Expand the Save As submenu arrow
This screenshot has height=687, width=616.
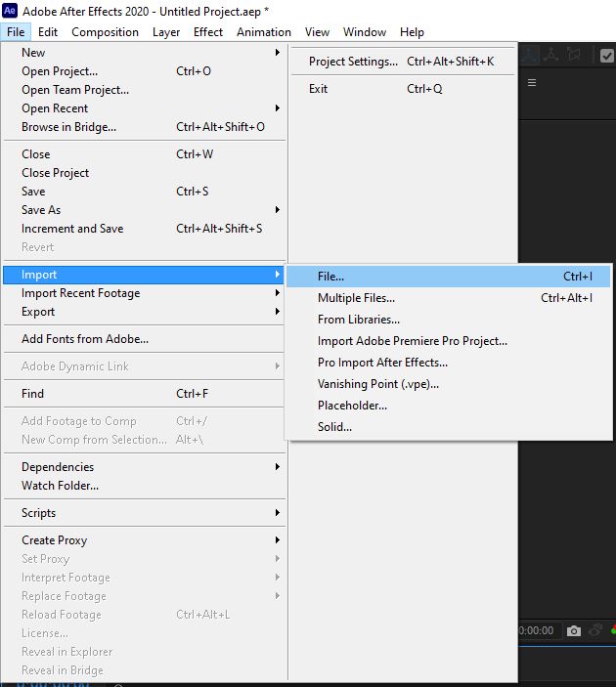point(277,210)
